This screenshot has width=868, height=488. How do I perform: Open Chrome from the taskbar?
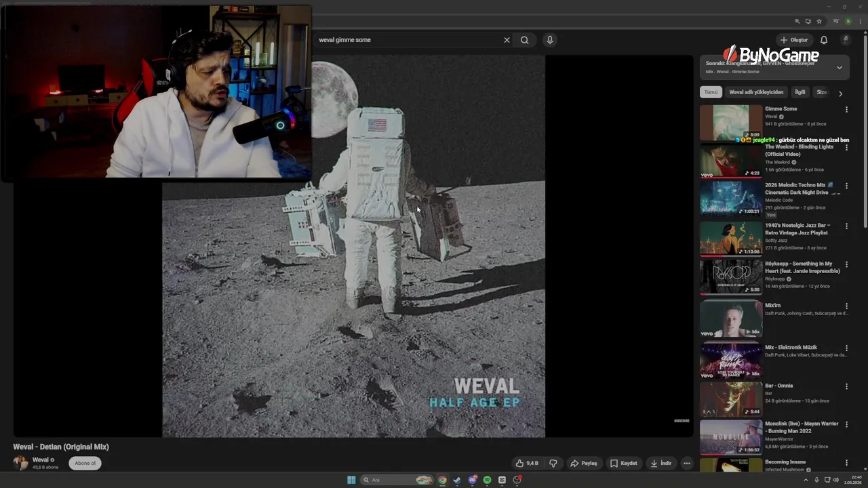[x=442, y=480]
